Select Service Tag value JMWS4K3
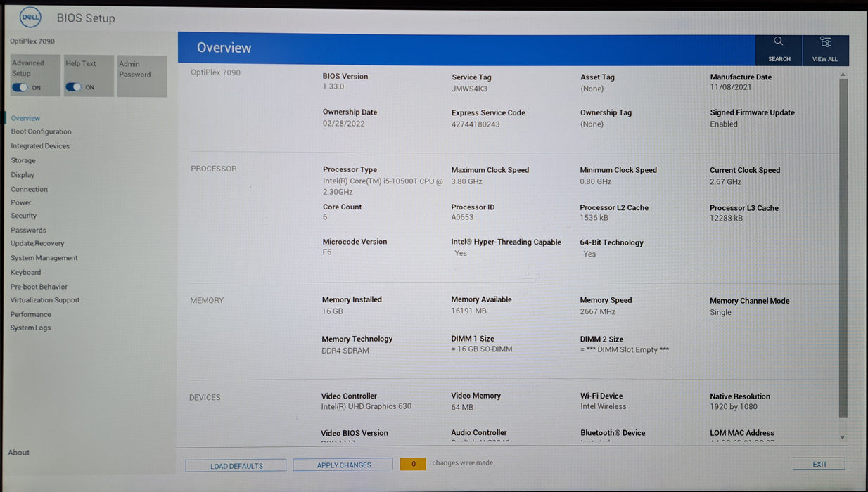 [x=469, y=89]
